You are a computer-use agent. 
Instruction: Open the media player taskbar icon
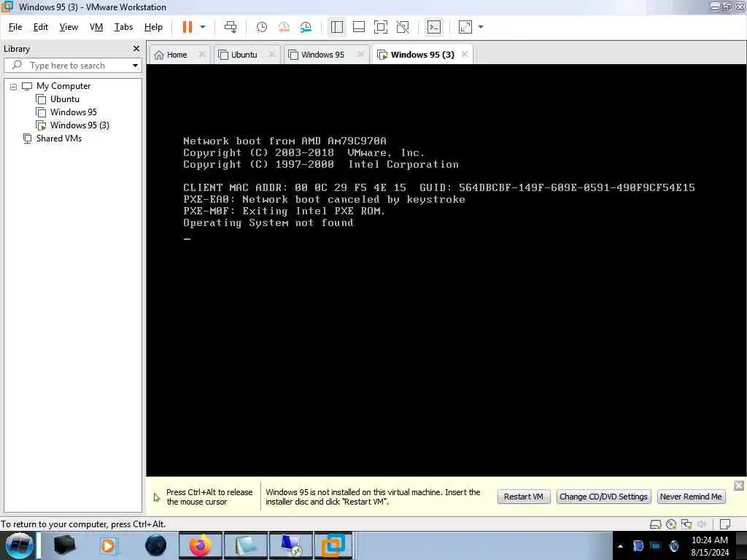[x=108, y=545]
